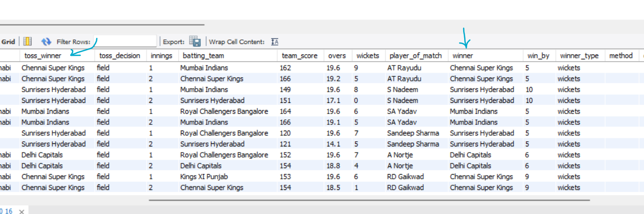
Task: Focus the Filter Rows input field
Action: 126,41
